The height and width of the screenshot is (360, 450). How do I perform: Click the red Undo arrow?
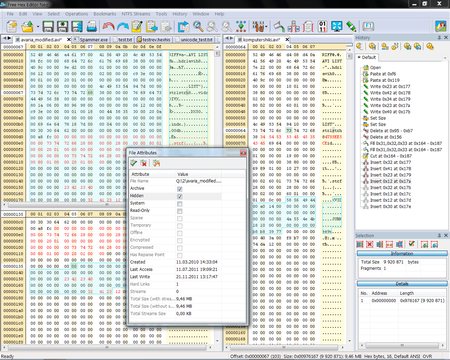[x=108, y=26]
